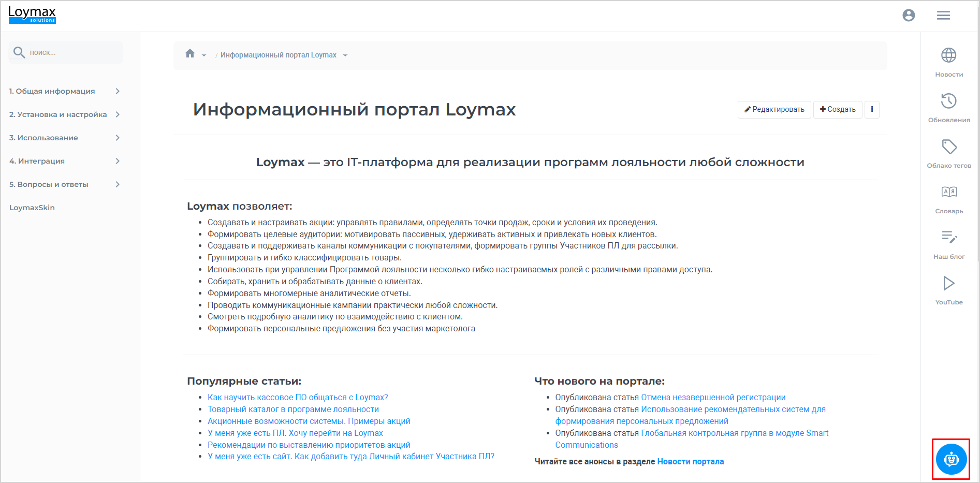Click bullet Формировать многомерные аналитические отчеты
The width and height of the screenshot is (980, 483).
309,294
